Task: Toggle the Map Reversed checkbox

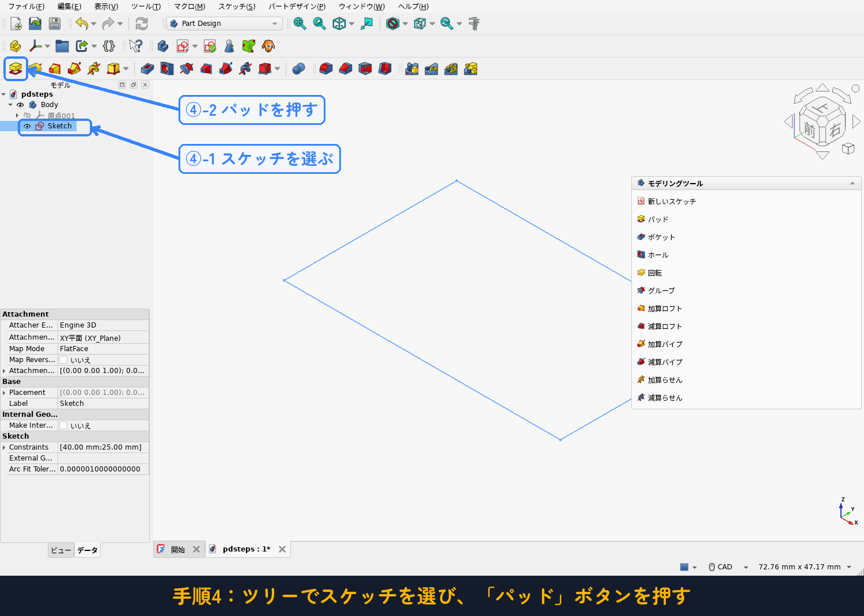Action: tap(63, 360)
